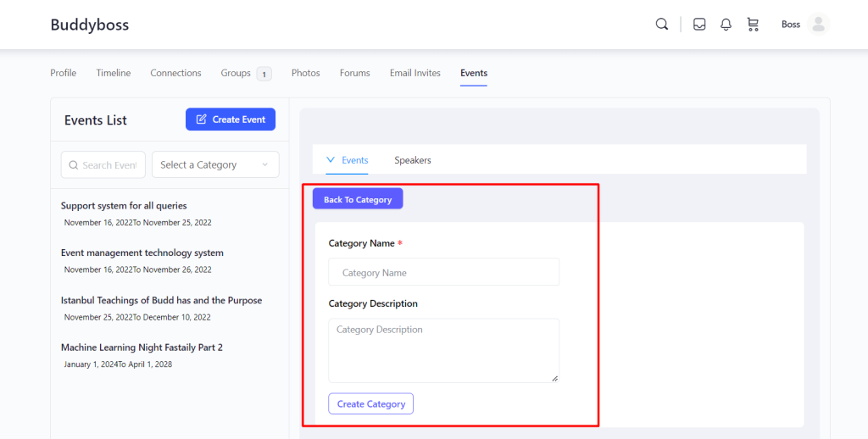Click the Buddyboss site title
Image resolution: width=868 pixels, height=439 pixels.
pyautogui.click(x=90, y=25)
